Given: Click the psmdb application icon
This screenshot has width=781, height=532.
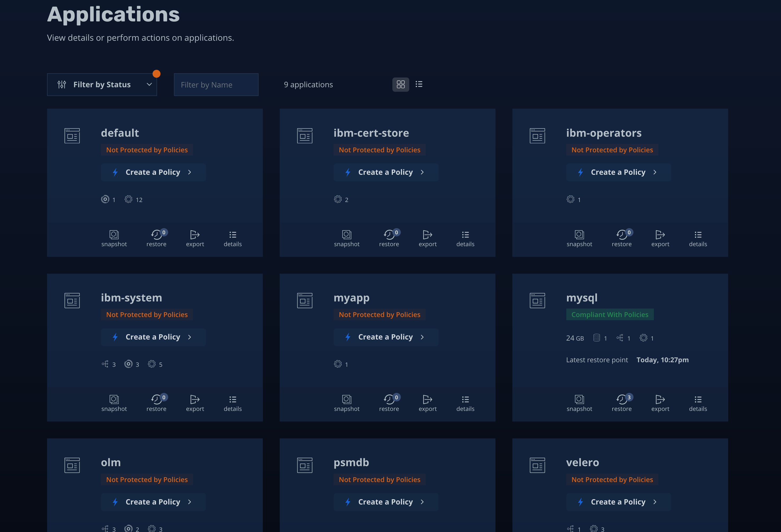Looking at the screenshot, I should pos(305,465).
